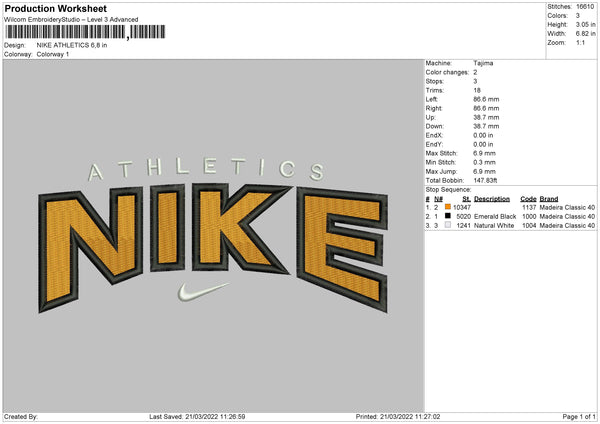Screen dimensions: 600x424
Task: Click the 'Code' column header
Action: (528, 199)
